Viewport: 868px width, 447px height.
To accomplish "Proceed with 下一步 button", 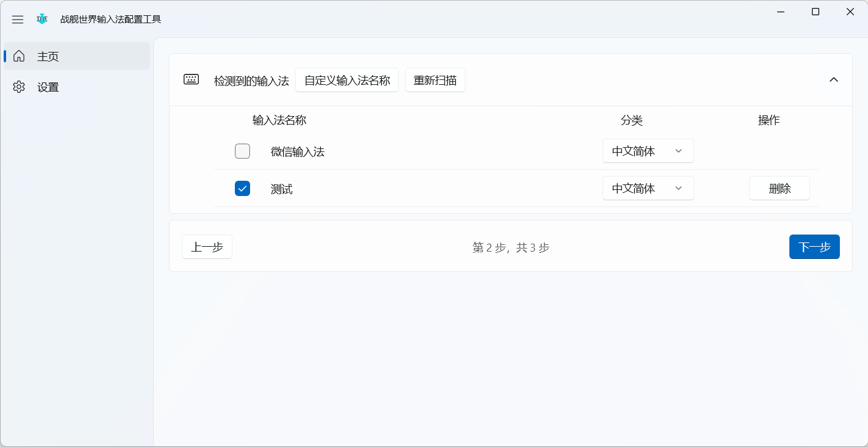I will pos(814,247).
